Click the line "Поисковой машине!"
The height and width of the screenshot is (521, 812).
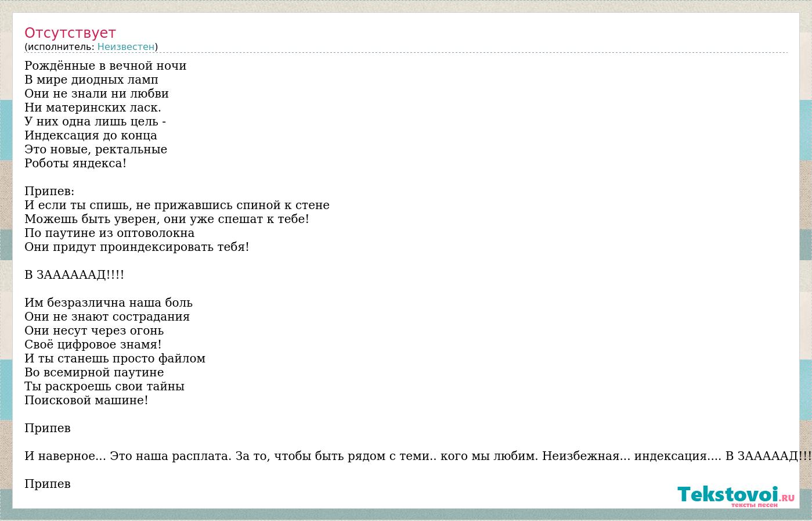point(86,400)
